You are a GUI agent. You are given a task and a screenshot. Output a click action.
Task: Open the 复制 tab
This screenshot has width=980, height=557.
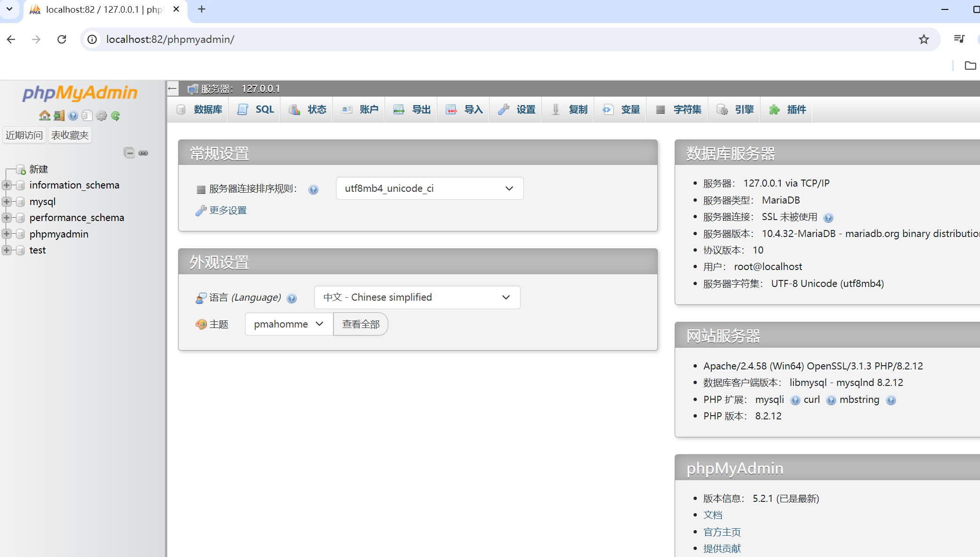[x=569, y=110]
